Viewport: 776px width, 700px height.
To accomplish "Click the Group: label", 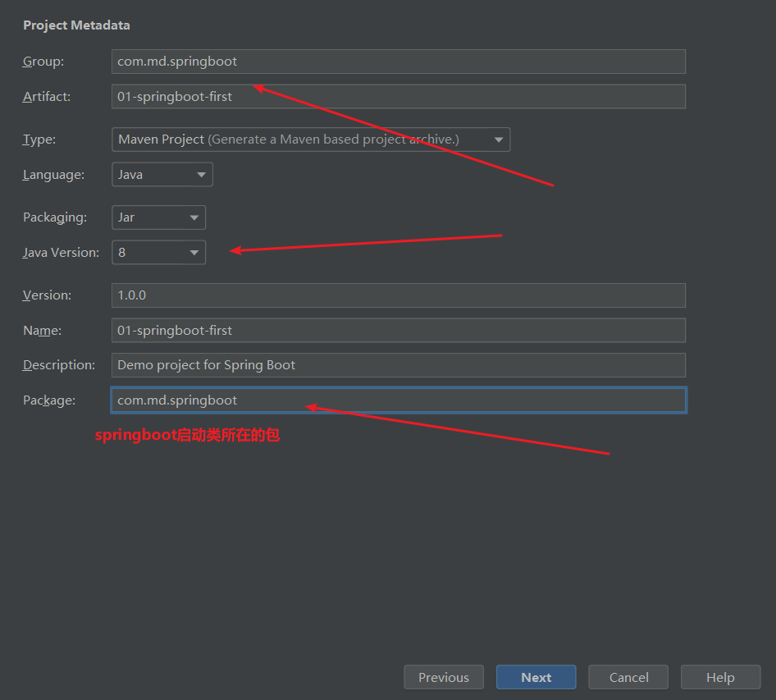I will (x=43, y=62).
